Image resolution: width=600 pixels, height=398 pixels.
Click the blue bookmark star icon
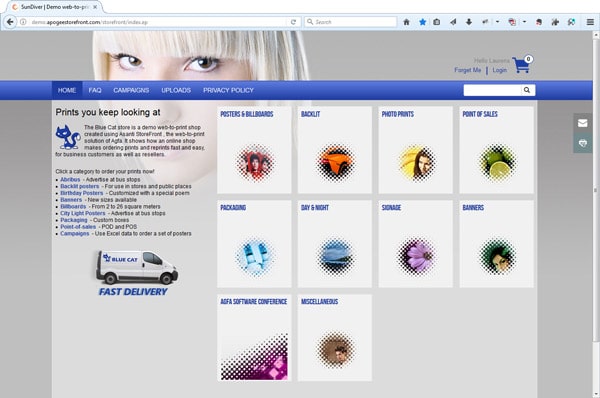[422, 22]
